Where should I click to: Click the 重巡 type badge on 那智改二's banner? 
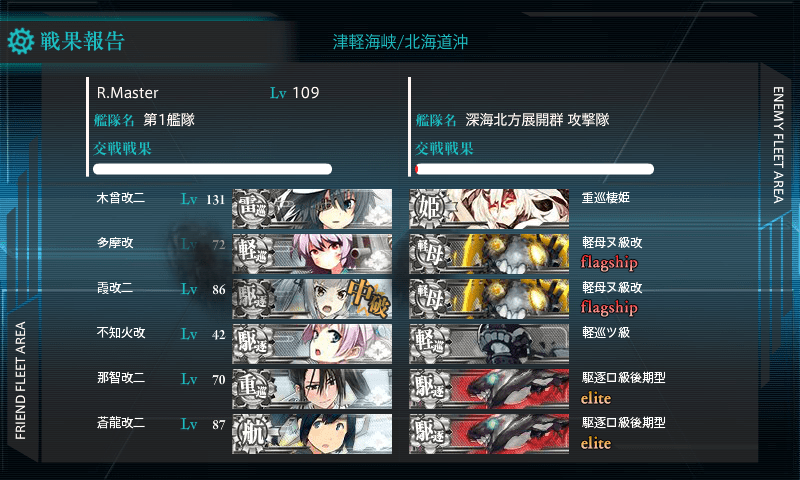click(254, 389)
